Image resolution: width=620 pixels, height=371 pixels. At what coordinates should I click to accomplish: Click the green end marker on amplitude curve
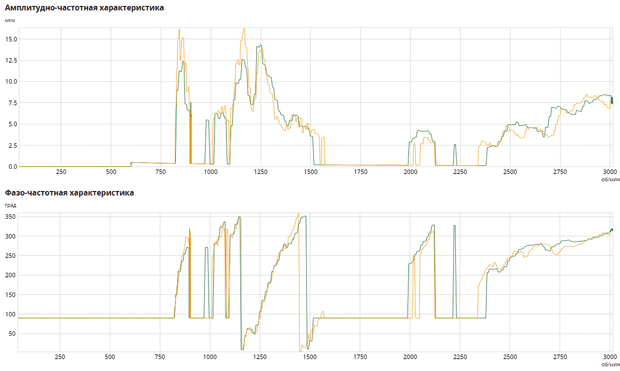pos(612,100)
